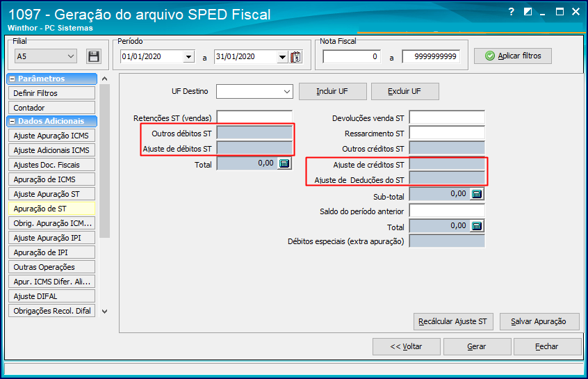
Task: Click the Aplicar filtros button
Action: [x=513, y=56]
